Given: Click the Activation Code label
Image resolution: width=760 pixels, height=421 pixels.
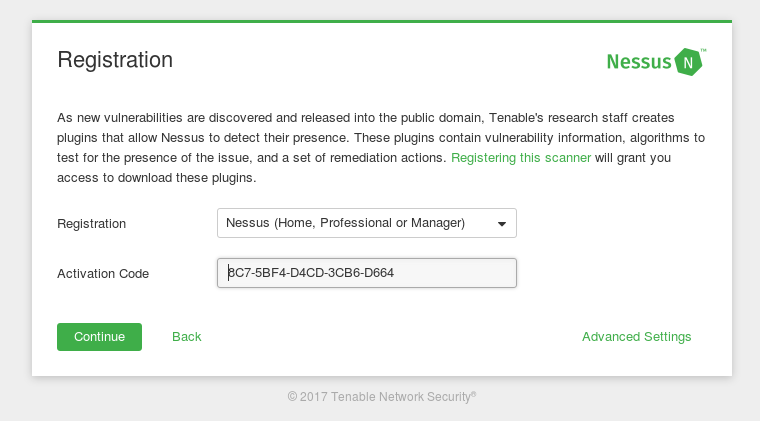Looking at the screenshot, I should 103,274.
